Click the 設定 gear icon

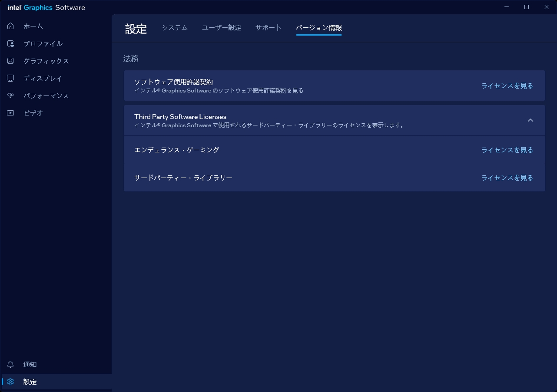11,382
